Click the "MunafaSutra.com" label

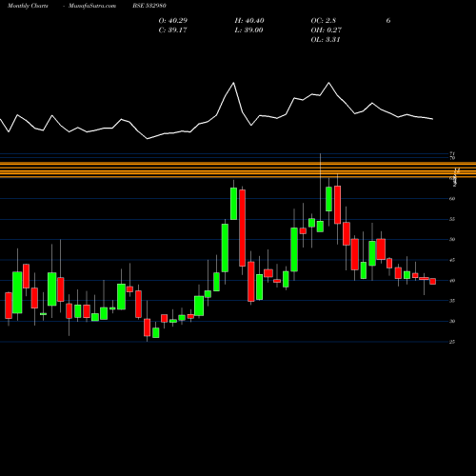pos(92,6)
